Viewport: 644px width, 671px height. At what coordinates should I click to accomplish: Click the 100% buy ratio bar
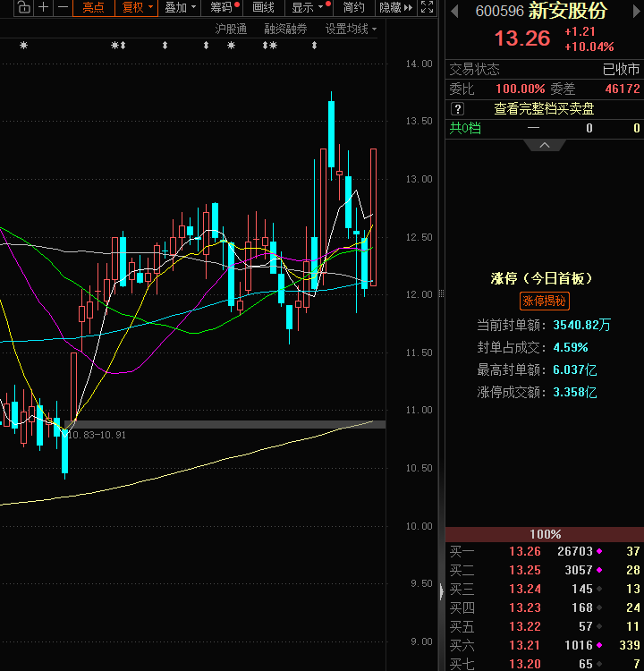click(545, 534)
